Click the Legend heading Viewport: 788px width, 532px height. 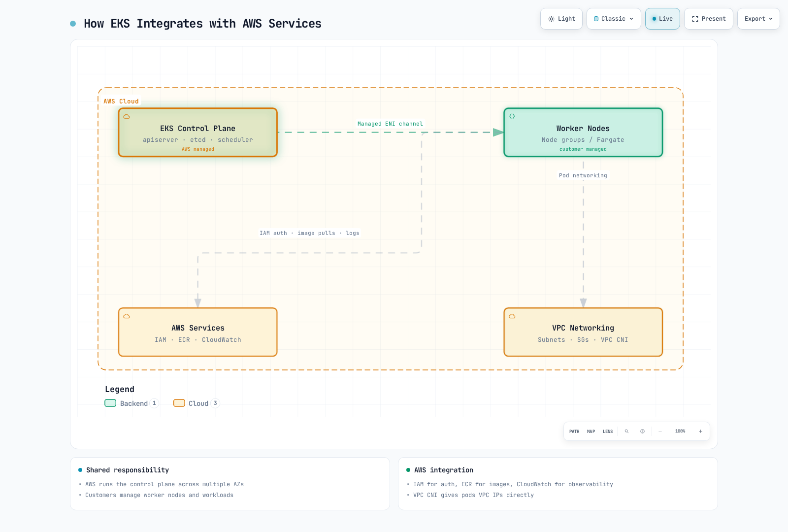coord(120,389)
